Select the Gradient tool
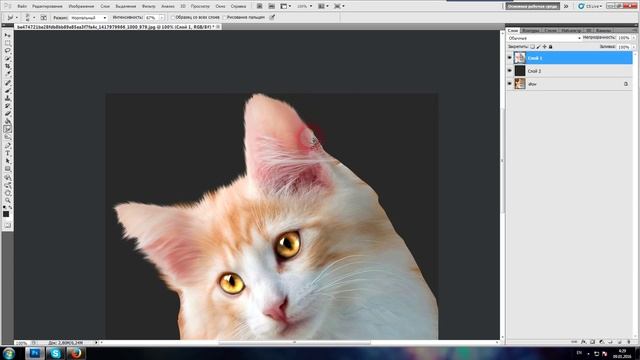 7,120
